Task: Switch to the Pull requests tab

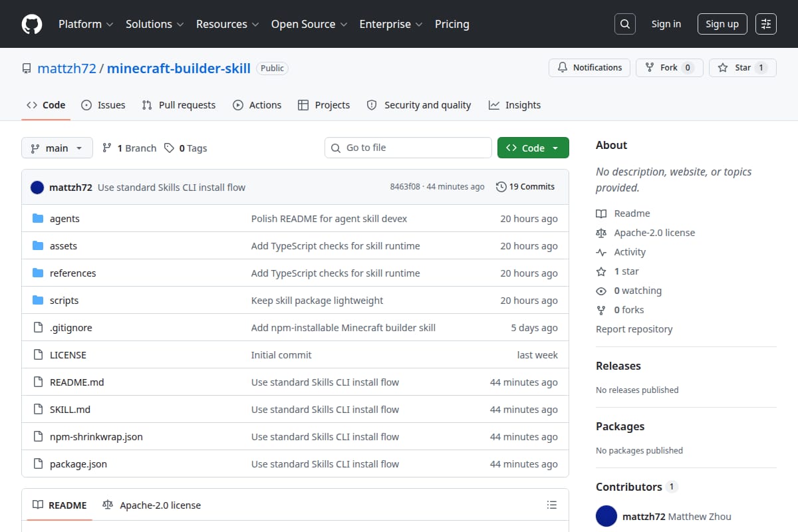Action: click(x=179, y=105)
